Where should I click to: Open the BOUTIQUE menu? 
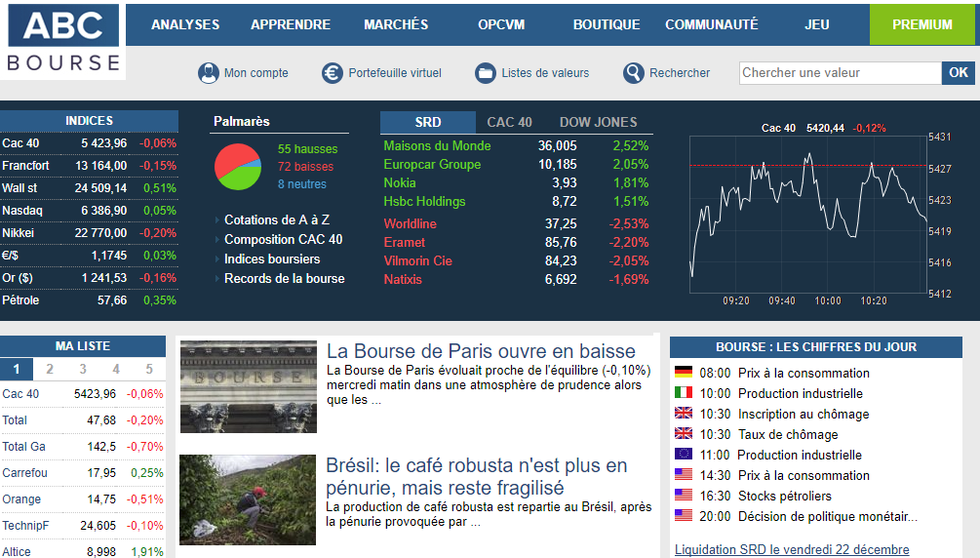point(607,24)
